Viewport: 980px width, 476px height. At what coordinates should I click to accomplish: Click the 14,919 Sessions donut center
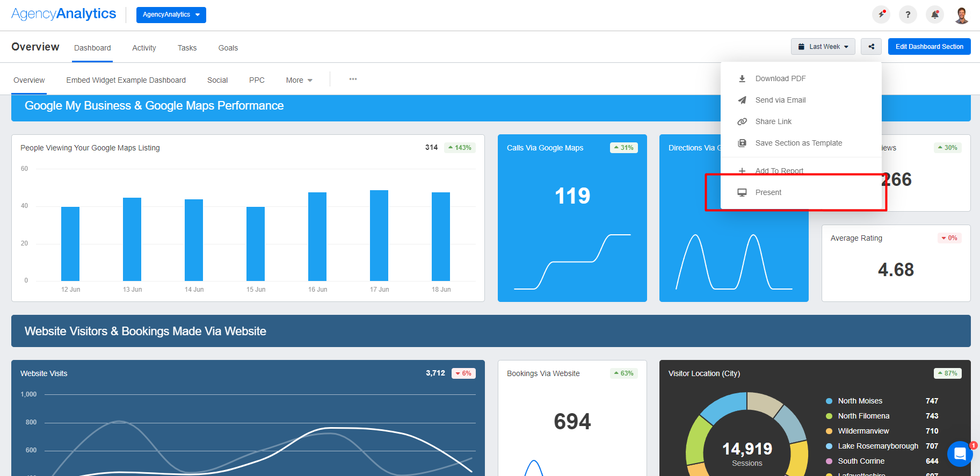(x=747, y=453)
